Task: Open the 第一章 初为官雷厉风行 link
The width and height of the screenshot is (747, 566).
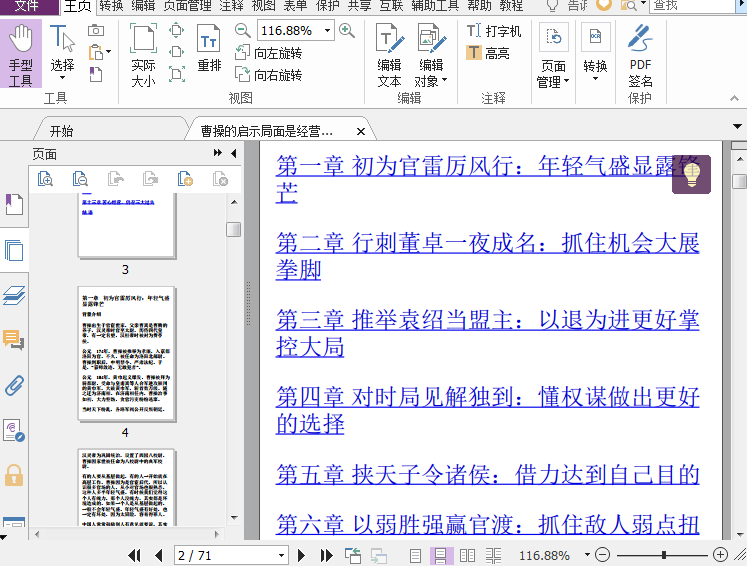Action: tap(488, 179)
